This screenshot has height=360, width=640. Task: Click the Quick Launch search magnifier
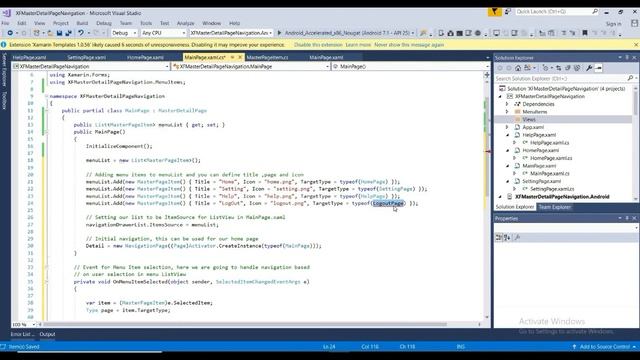(x=595, y=12)
